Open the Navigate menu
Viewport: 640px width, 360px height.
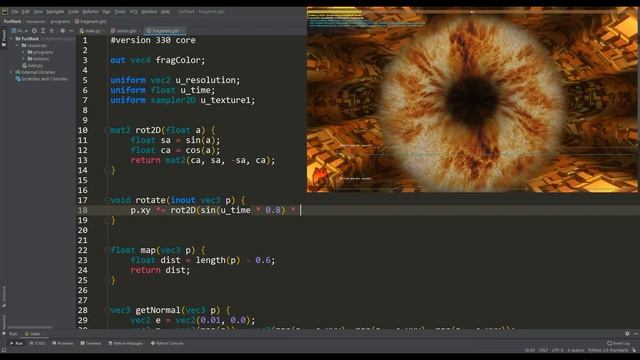pos(55,12)
